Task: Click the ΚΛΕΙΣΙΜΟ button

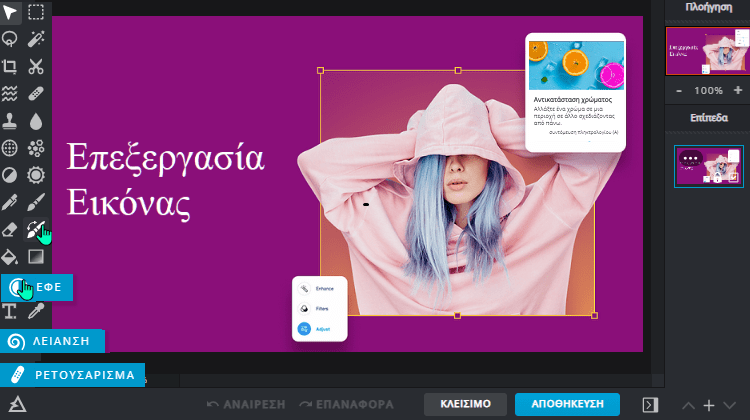Action: [464, 404]
